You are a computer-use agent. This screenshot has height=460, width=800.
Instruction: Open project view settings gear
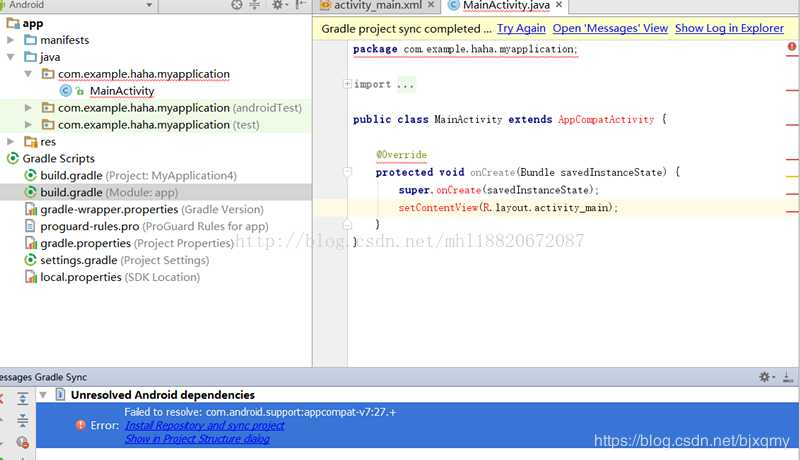tap(278, 5)
